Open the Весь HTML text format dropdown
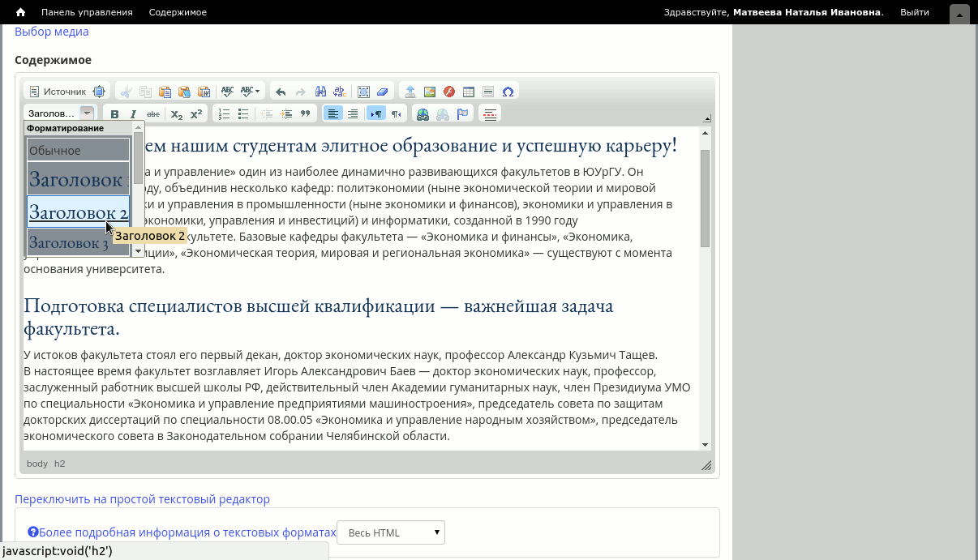 (391, 532)
